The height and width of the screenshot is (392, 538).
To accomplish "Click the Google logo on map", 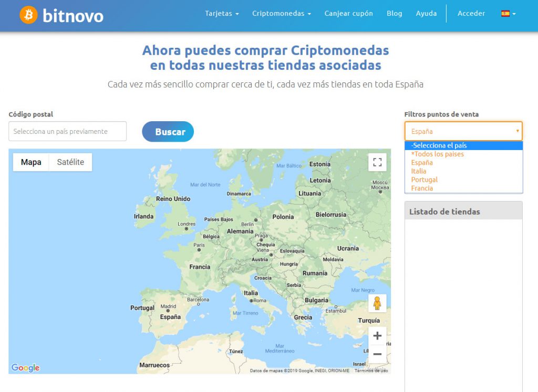I will (25, 368).
